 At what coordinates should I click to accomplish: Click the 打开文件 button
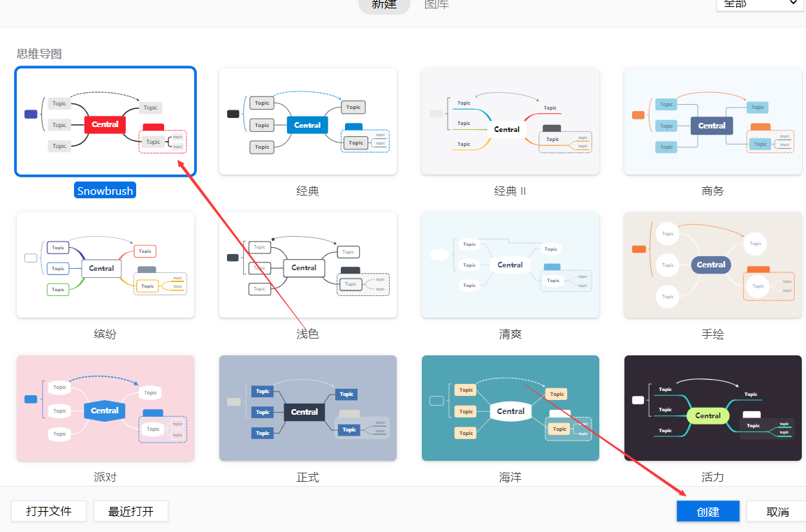48,510
